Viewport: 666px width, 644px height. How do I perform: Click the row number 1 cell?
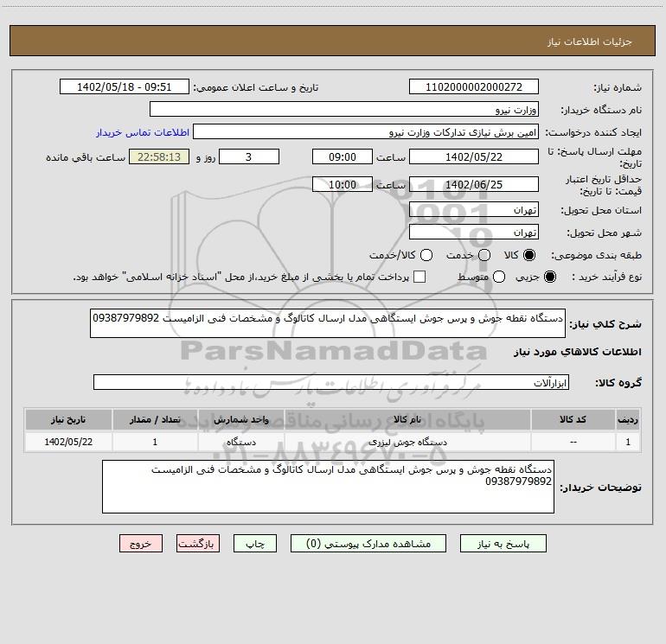click(x=628, y=442)
